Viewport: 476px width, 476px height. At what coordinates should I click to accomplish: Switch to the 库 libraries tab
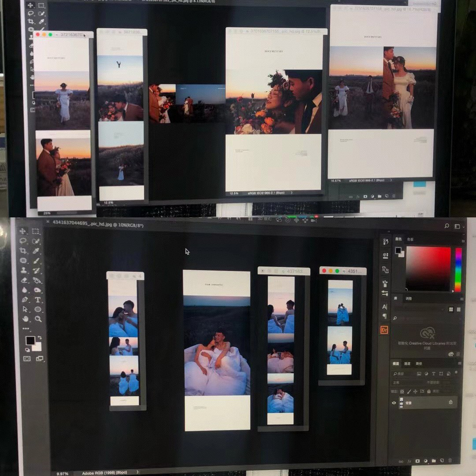[x=395, y=298]
